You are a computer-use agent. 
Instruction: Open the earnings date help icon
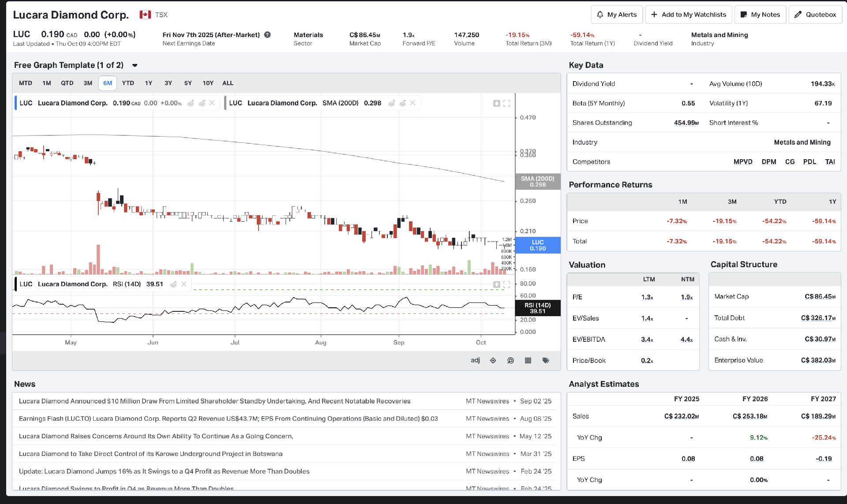pos(267,35)
